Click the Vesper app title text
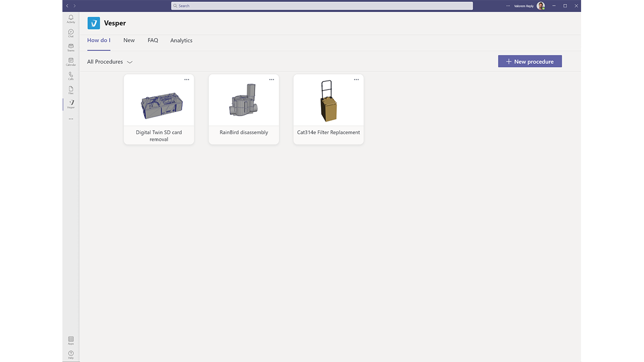 115,23
